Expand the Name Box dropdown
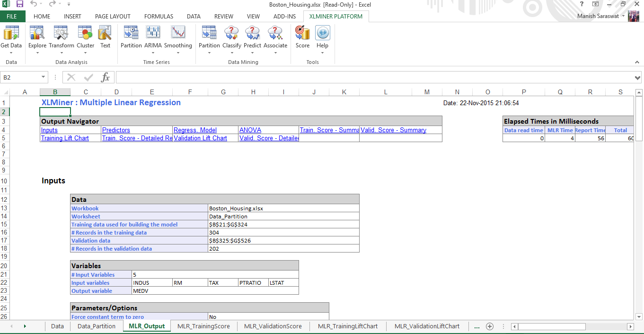The width and height of the screenshot is (644, 334). tap(44, 77)
